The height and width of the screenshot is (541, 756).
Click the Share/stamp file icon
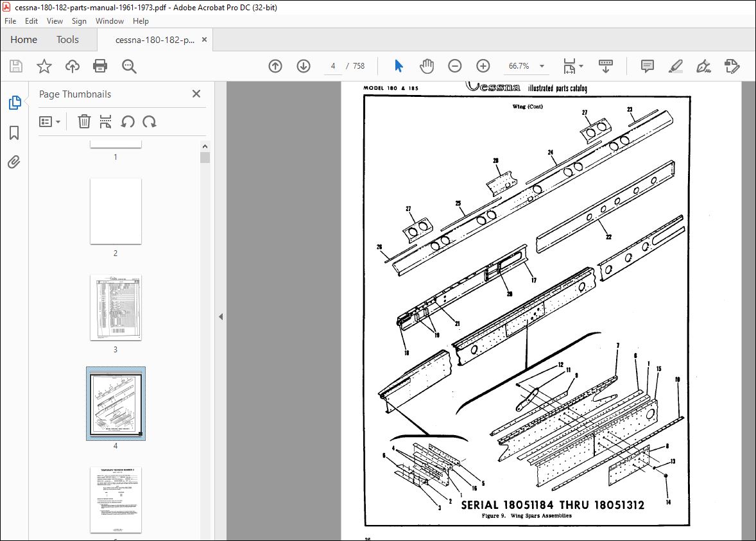[x=732, y=66]
